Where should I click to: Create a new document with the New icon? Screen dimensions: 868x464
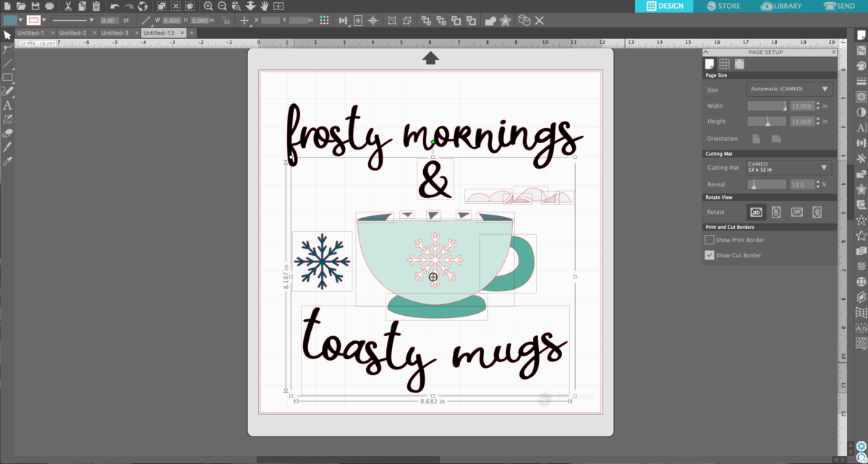(x=7, y=6)
